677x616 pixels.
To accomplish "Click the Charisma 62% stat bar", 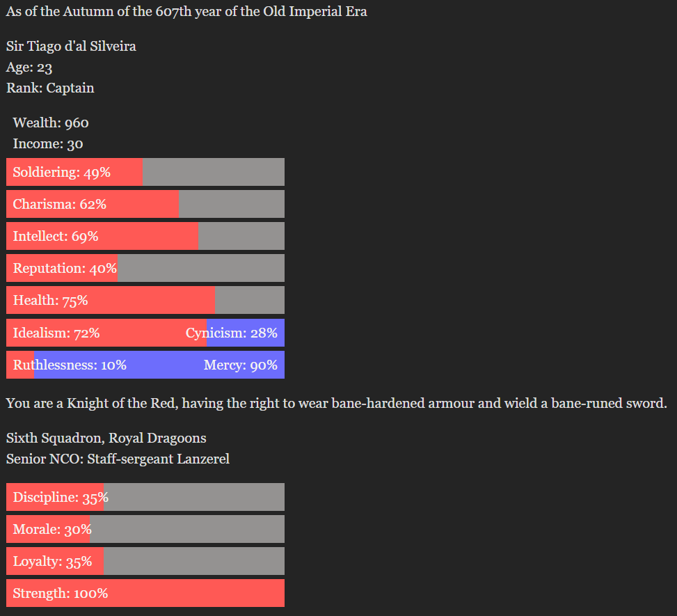I will click(x=145, y=204).
